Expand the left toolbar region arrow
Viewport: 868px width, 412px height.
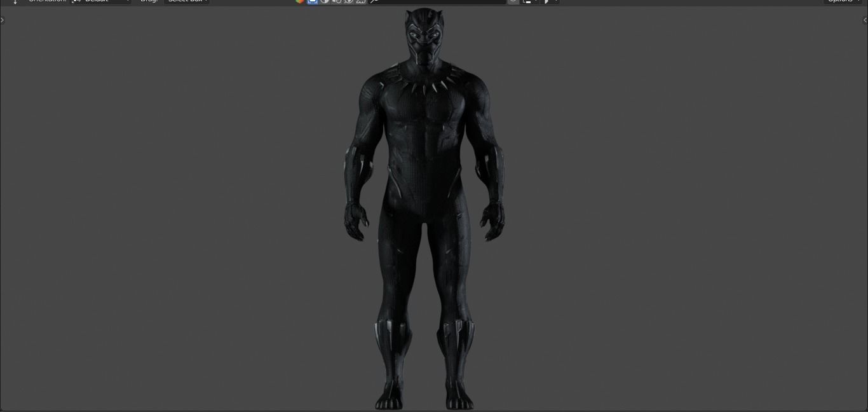[x=3, y=20]
